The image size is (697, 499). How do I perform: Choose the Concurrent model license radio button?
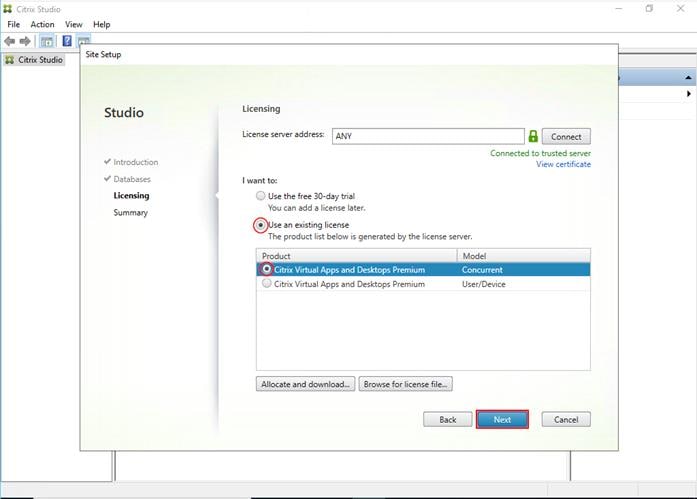266,269
